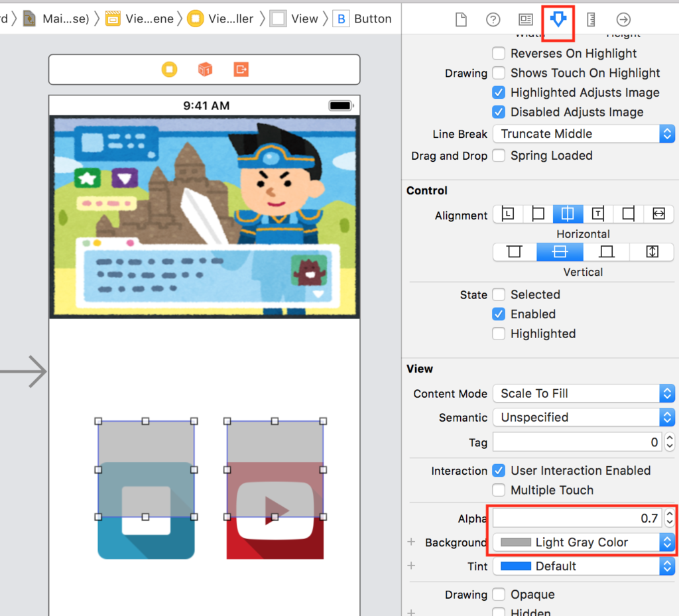The image size is (679, 616).
Task: Check the Highlighted state checkbox
Action: 499,334
